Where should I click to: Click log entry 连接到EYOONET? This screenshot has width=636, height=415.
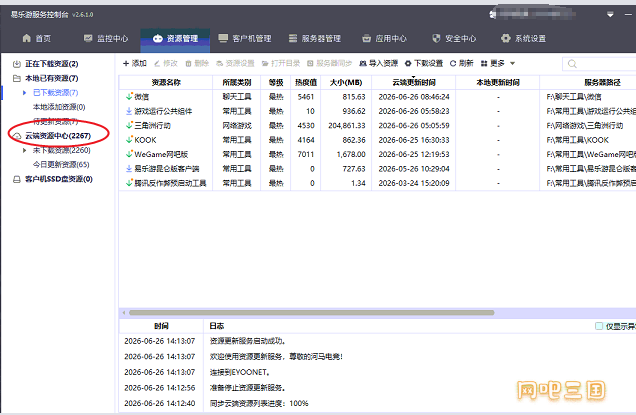pos(240,372)
